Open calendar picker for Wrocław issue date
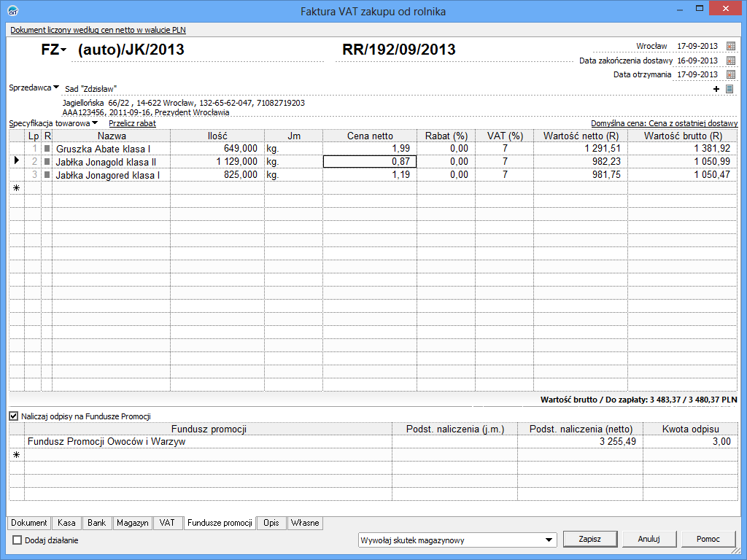The height and width of the screenshot is (560, 747). click(731, 47)
